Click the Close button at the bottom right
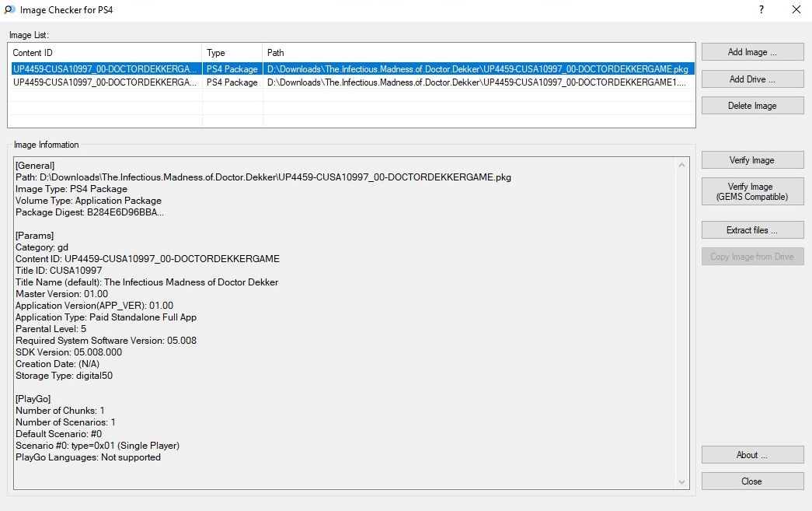This screenshot has width=812, height=511. [752, 481]
